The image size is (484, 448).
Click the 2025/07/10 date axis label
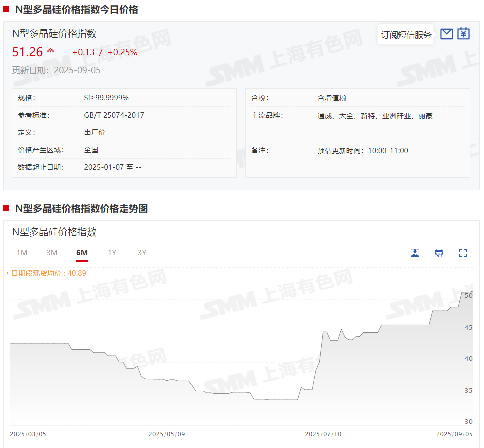tap(323, 434)
